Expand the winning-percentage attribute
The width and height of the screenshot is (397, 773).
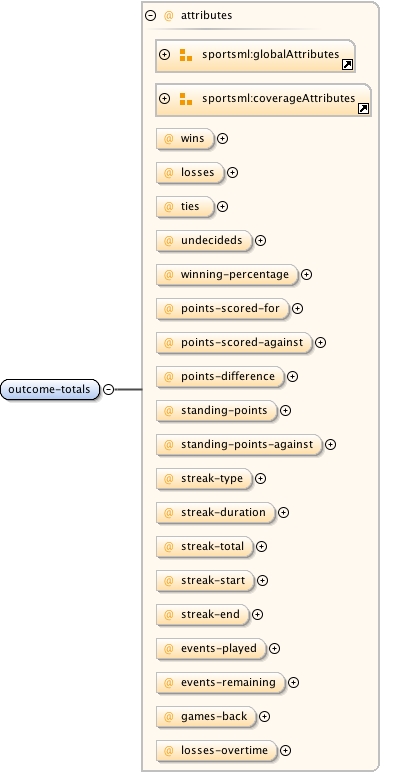point(306,275)
